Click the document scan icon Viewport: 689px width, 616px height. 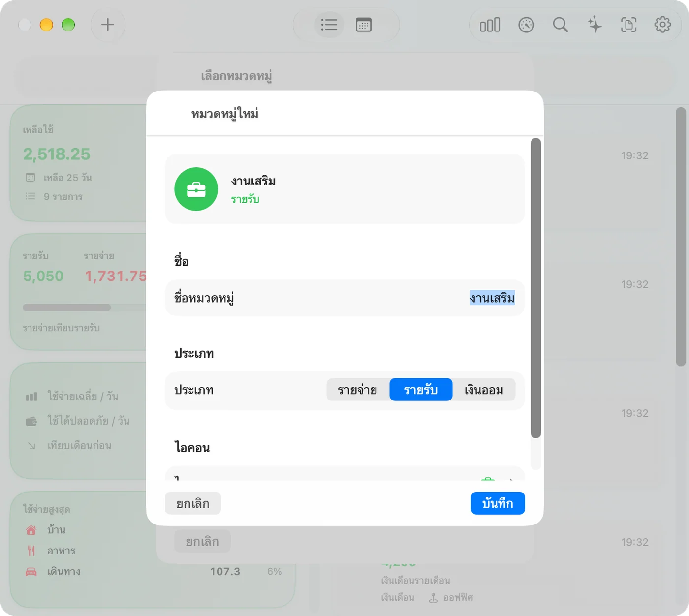coord(628,25)
